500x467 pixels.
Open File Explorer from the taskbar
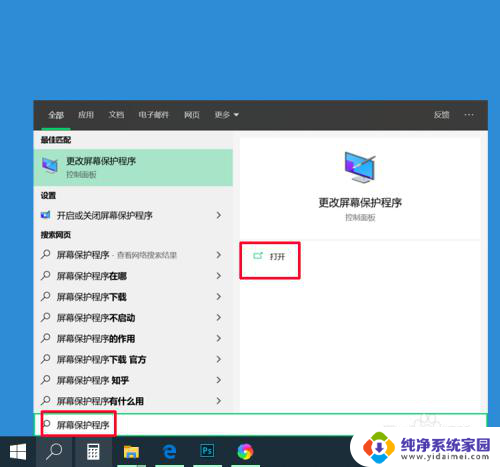click(x=131, y=452)
